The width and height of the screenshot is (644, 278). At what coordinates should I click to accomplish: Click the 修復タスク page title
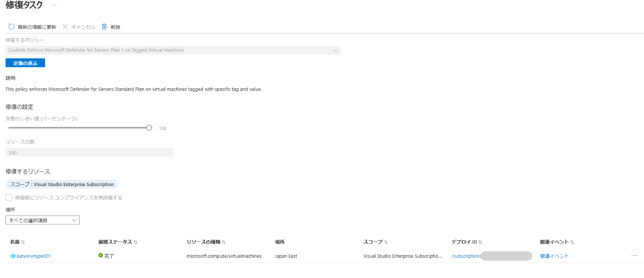[x=24, y=5]
